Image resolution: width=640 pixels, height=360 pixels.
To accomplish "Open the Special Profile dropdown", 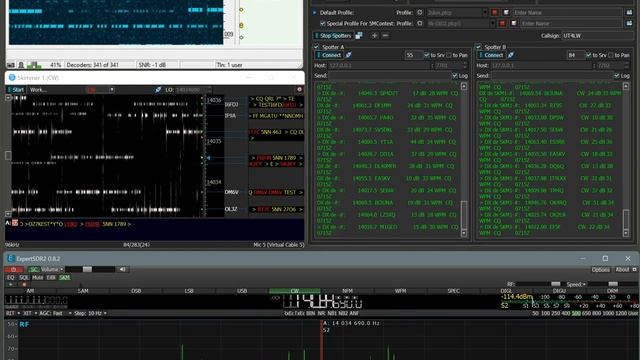I will click(x=492, y=24).
